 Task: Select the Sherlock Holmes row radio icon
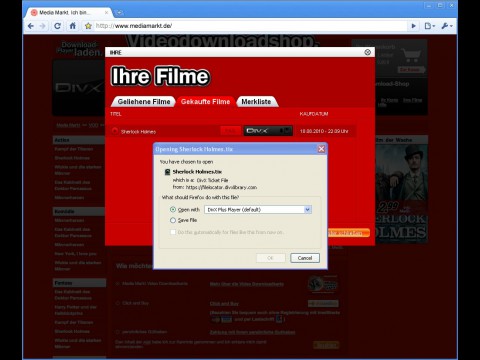tap(115, 131)
